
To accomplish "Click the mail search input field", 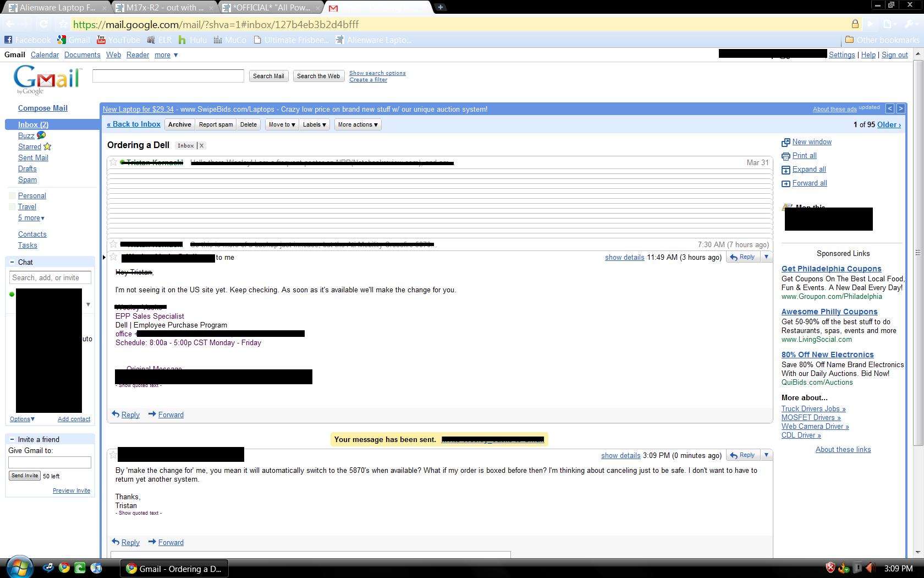I will 168,76.
